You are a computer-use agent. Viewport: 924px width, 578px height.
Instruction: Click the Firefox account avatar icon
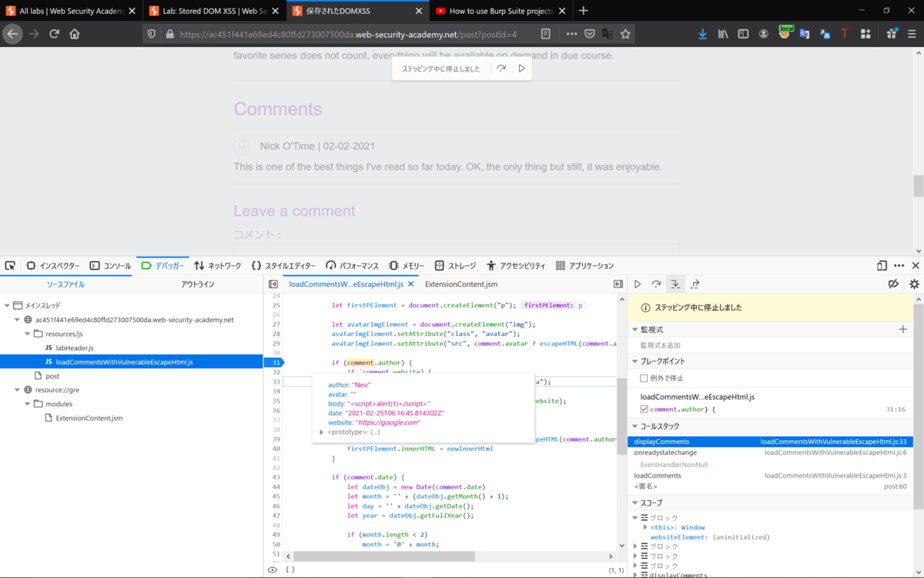764,34
